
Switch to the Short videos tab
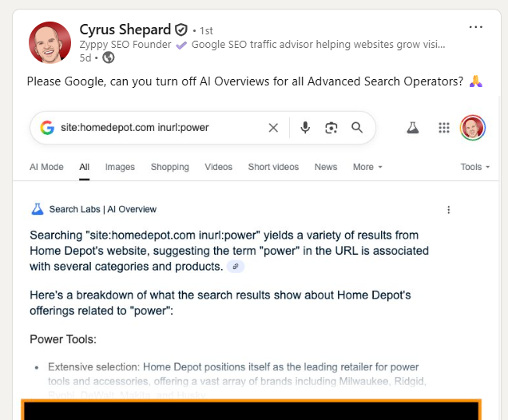point(273,167)
